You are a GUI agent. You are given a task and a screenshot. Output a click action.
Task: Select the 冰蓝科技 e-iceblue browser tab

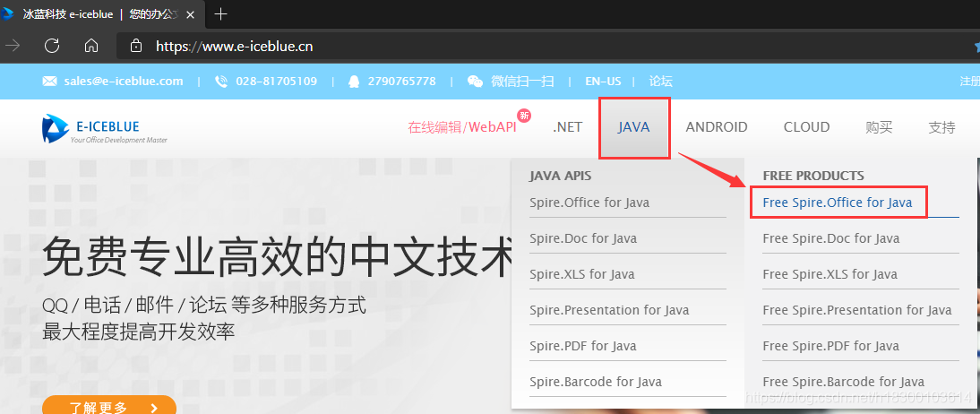point(100,13)
